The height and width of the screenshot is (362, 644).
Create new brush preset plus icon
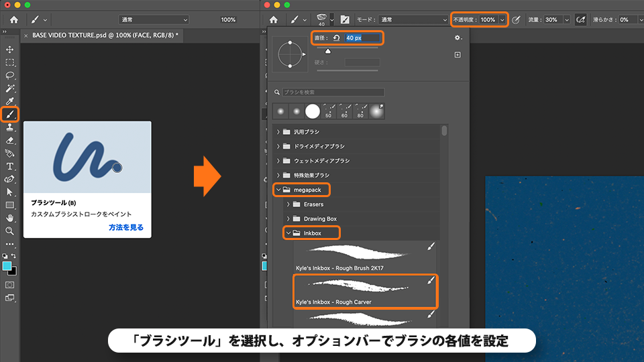tap(458, 54)
